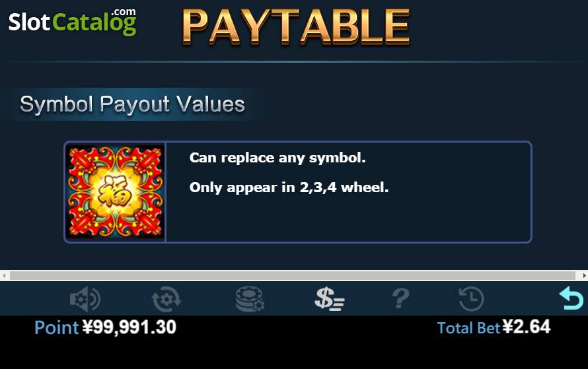Click the Total Bet label
588x369 pixels.
(x=468, y=328)
